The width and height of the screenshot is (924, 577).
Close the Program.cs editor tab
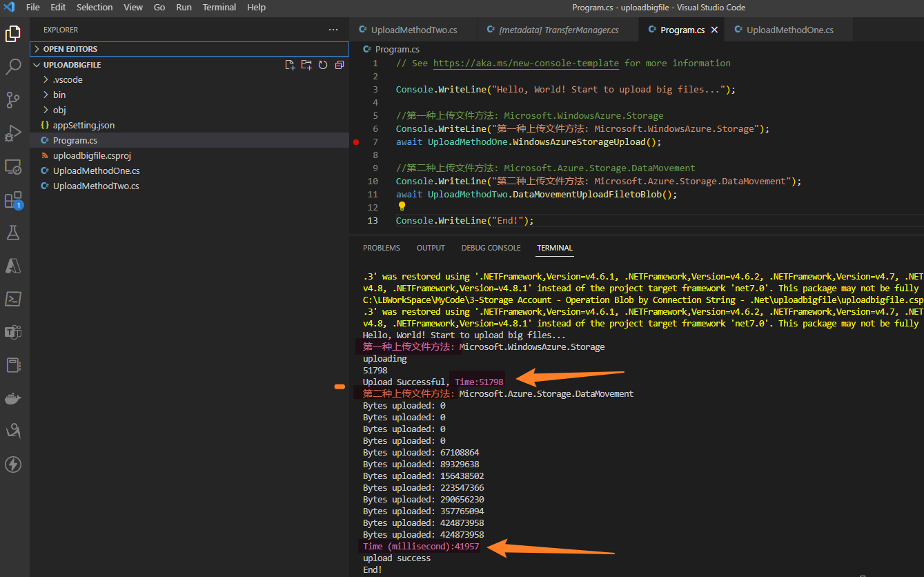pos(714,30)
